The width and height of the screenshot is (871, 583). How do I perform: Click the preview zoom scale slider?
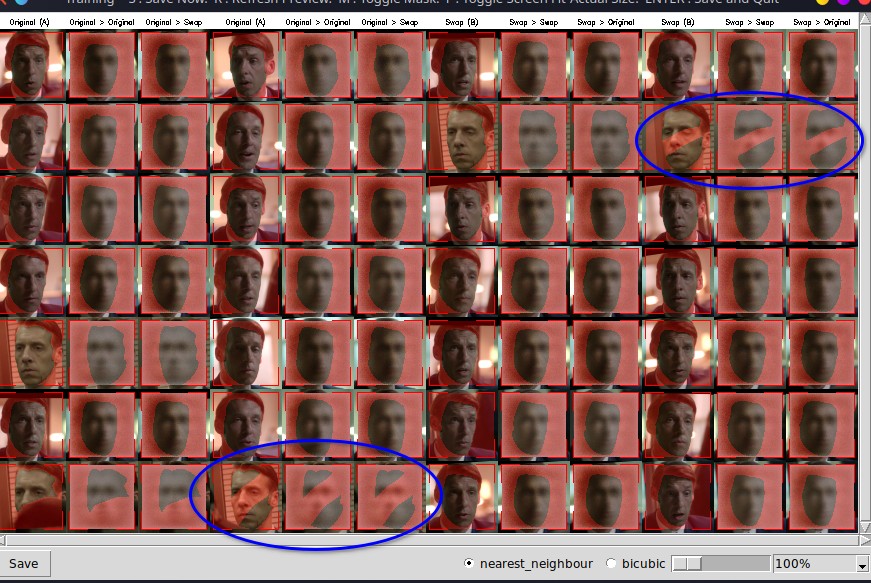click(720, 564)
